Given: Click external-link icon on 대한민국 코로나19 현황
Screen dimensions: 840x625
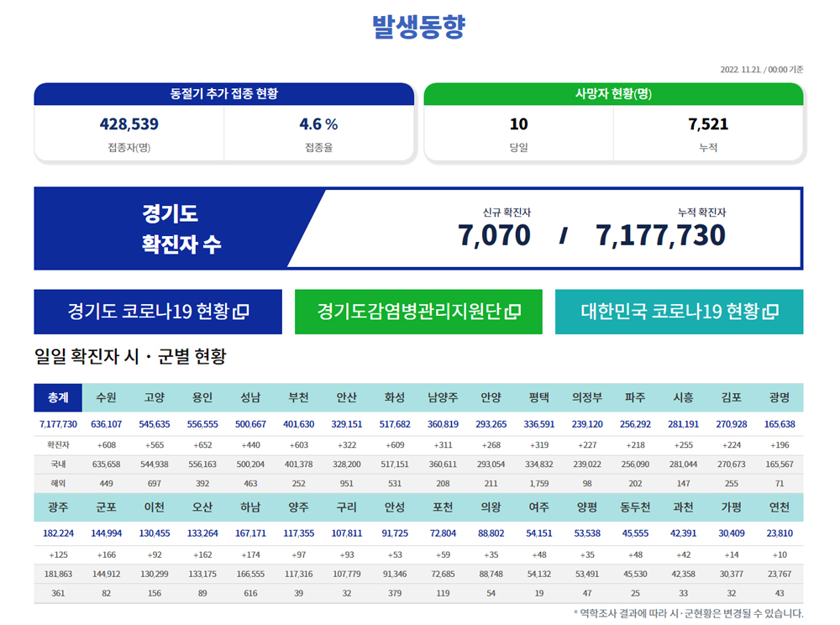Looking at the screenshot, I should (x=771, y=311).
